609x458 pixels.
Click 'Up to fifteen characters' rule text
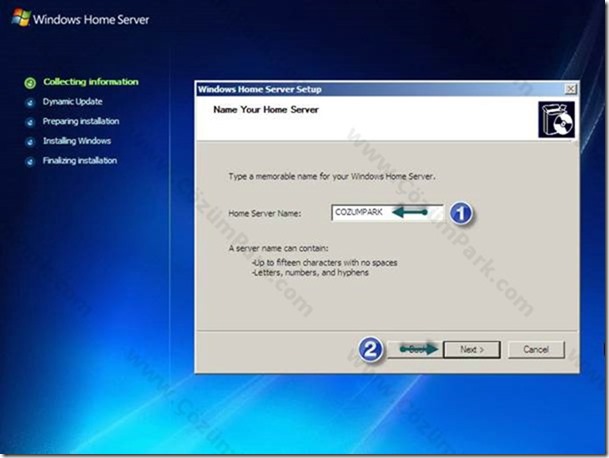click(x=325, y=263)
